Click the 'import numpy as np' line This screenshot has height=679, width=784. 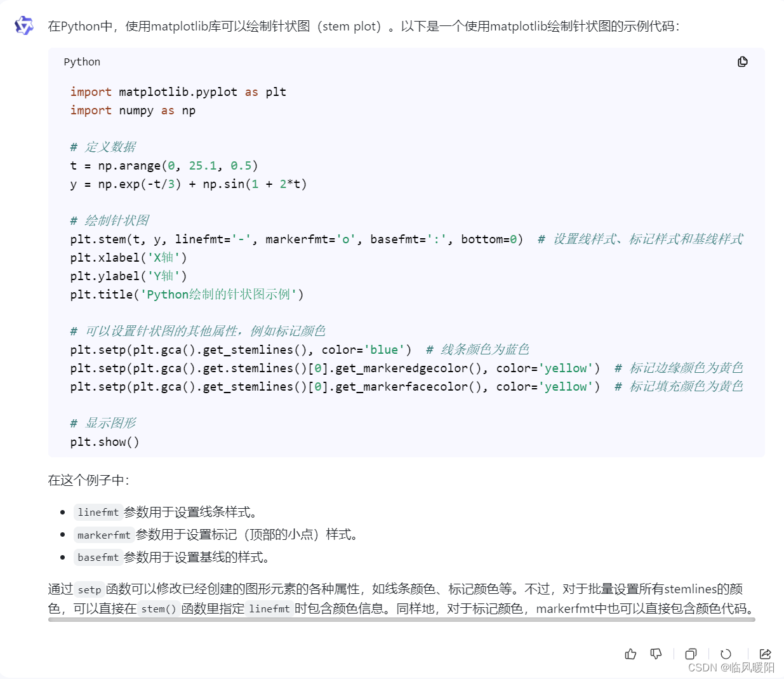(x=133, y=111)
